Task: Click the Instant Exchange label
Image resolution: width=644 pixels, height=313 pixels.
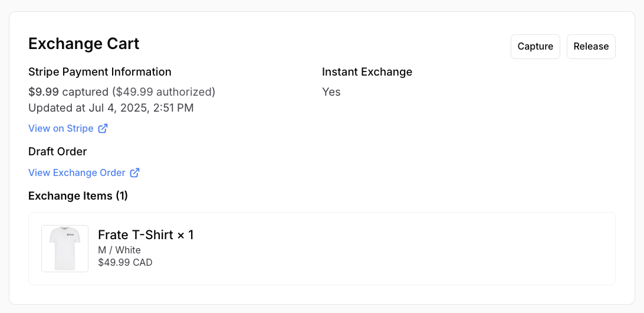Action: pyautogui.click(x=367, y=72)
